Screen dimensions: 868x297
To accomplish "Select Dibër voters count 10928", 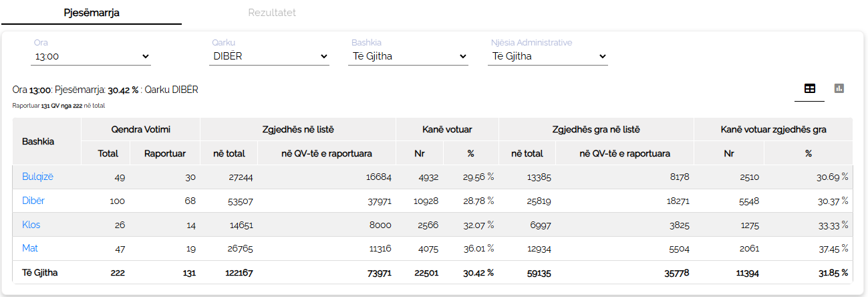I will [x=426, y=201].
